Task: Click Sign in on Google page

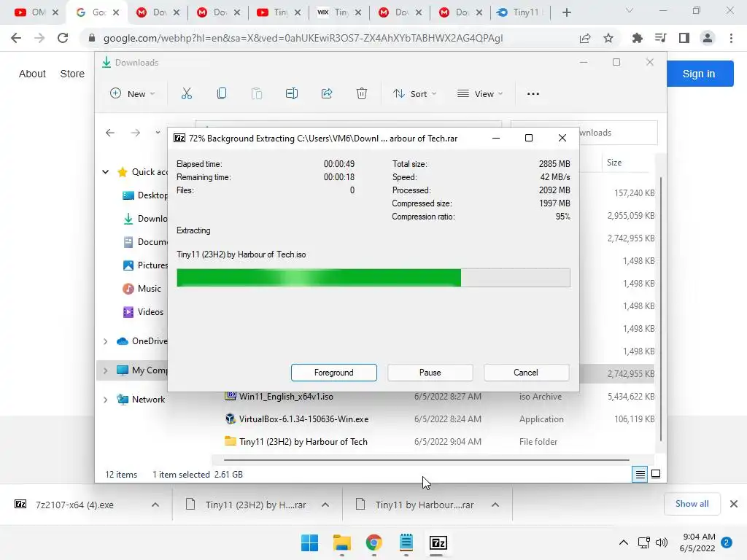Action: coord(699,74)
